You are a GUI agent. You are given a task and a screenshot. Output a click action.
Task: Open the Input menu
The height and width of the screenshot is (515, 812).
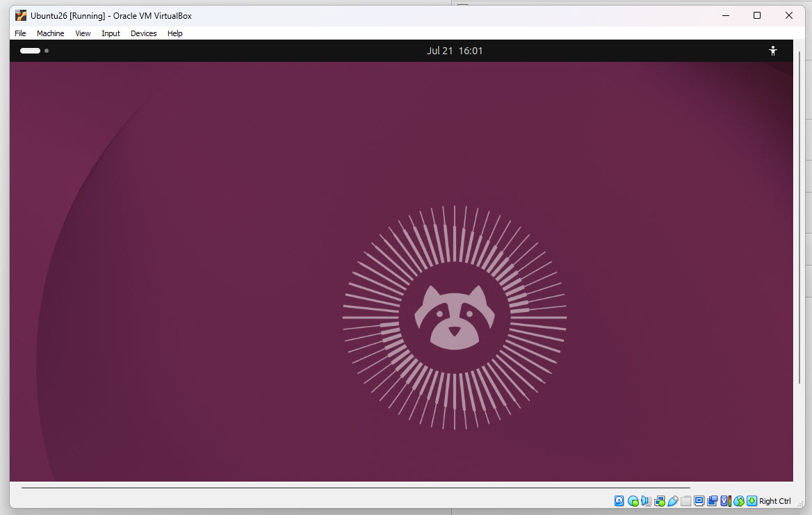pyautogui.click(x=111, y=33)
